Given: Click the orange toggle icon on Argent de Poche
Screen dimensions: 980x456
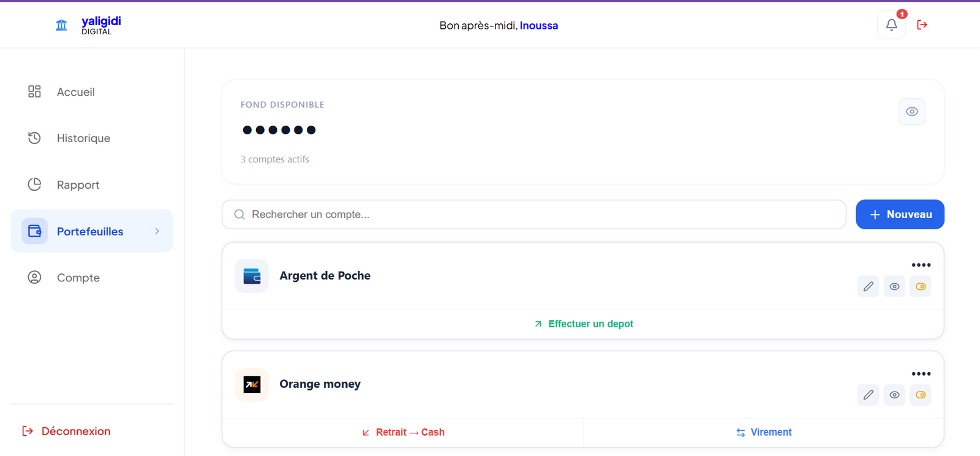Looking at the screenshot, I should click(x=920, y=286).
